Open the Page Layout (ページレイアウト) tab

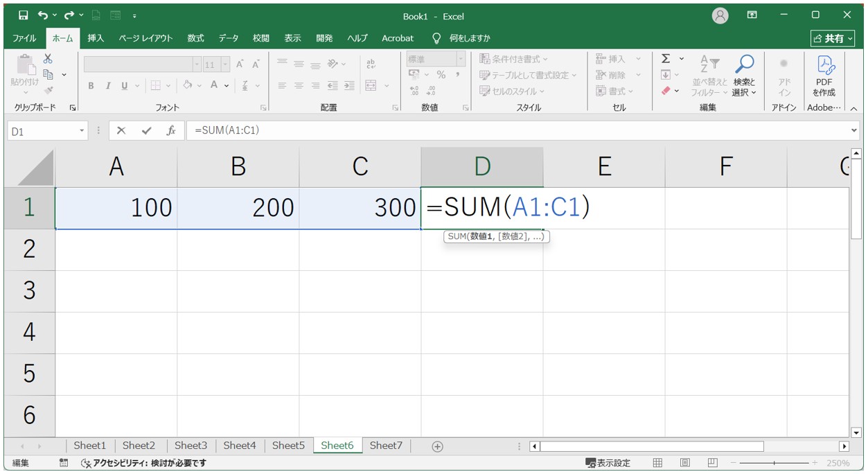145,38
